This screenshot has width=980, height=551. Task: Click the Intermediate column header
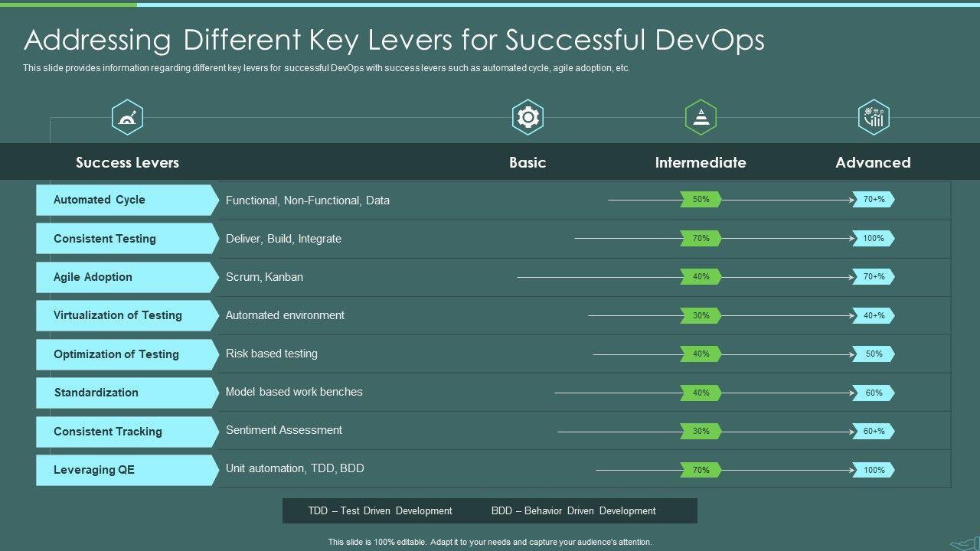[x=701, y=162]
